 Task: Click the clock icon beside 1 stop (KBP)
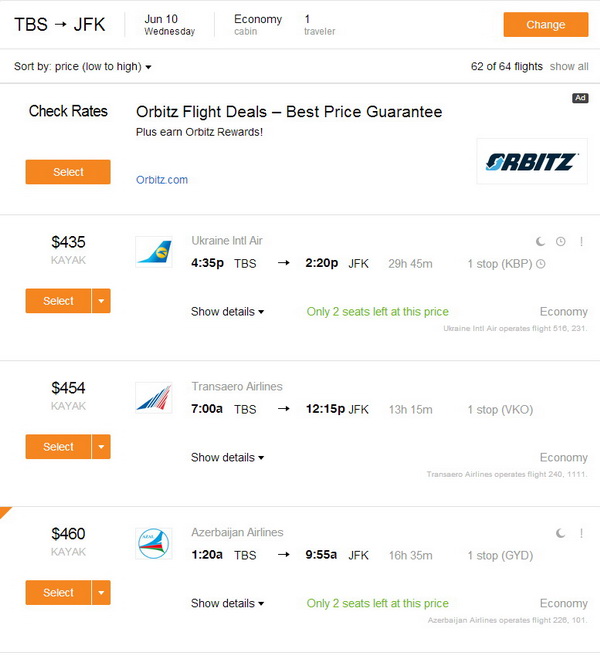pyautogui.click(x=541, y=265)
